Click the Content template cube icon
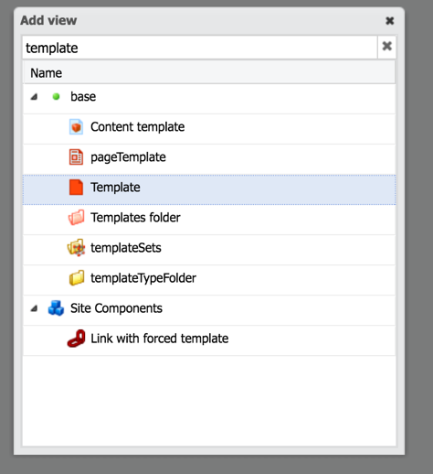 pyautogui.click(x=76, y=127)
